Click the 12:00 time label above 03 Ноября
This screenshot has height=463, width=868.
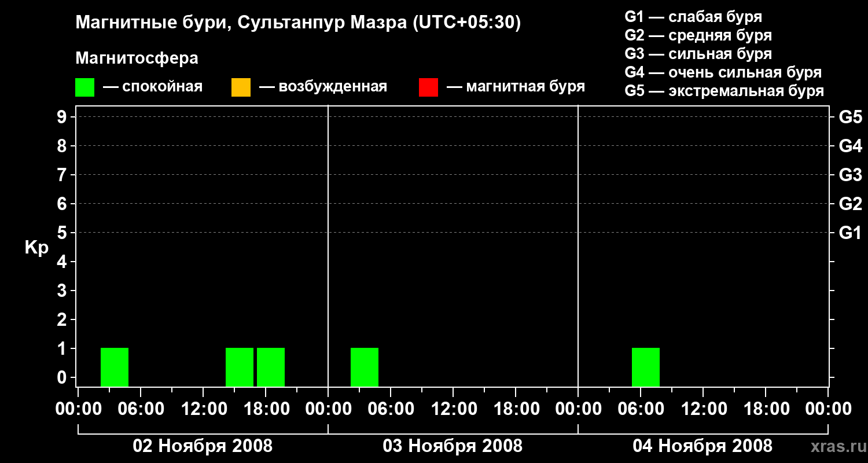(x=453, y=409)
